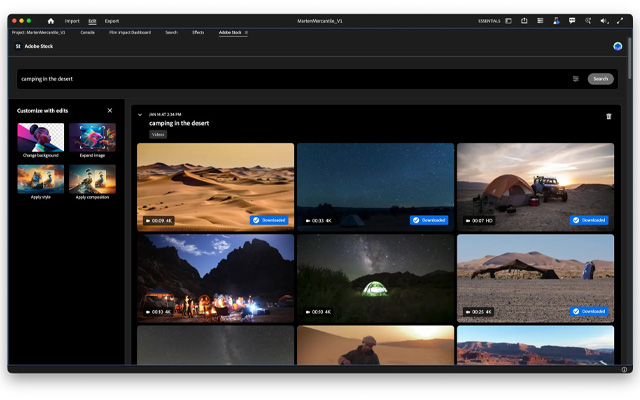Select the Apply style edit thumbnail
The height and width of the screenshot is (400, 640).
point(40,179)
